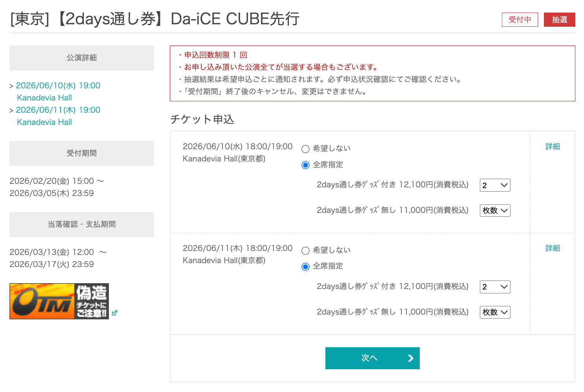Click 詳細 link for the 06/11 performance
The height and width of the screenshot is (392, 584).
pyautogui.click(x=553, y=248)
